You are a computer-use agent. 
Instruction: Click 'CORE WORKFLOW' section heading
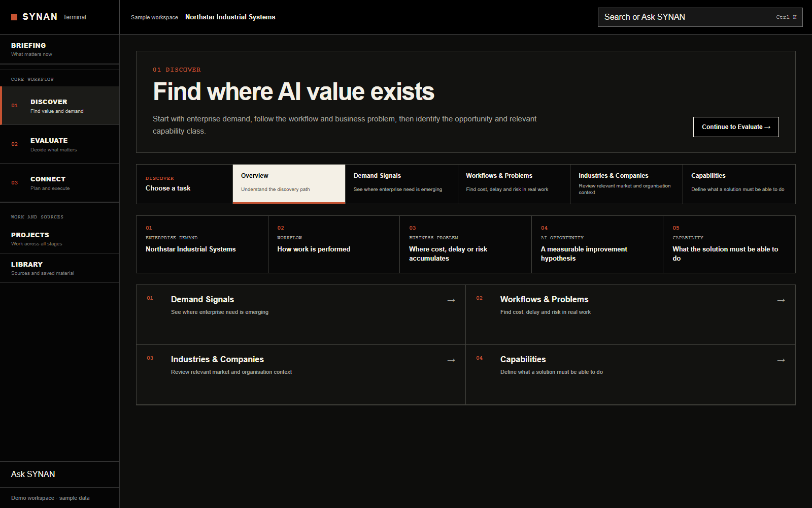[32, 79]
